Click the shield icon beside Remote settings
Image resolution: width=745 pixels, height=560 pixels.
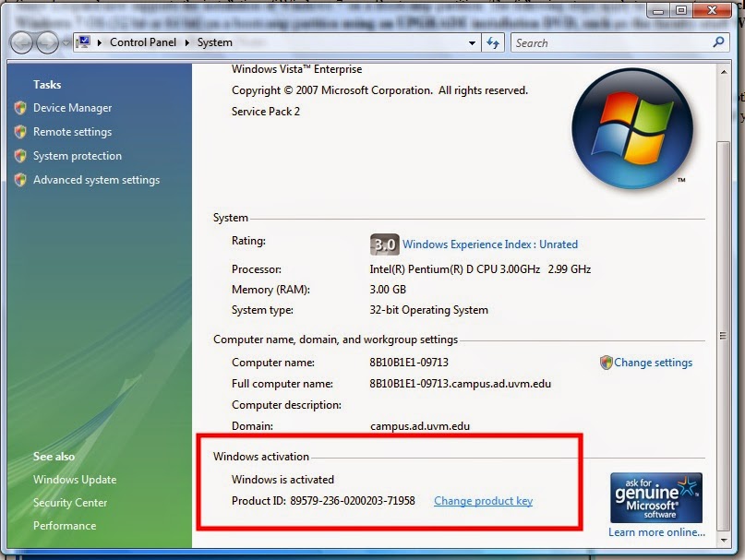pos(18,132)
